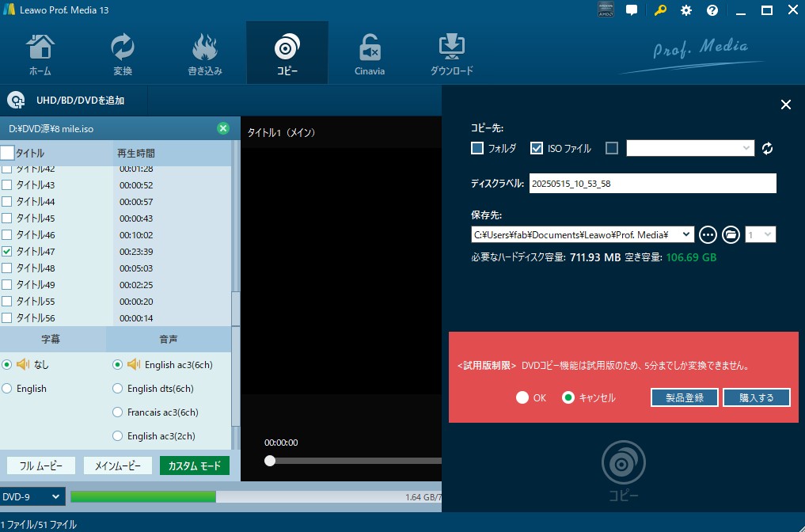
Task: Click the 製品登録 register button
Action: coord(685,397)
